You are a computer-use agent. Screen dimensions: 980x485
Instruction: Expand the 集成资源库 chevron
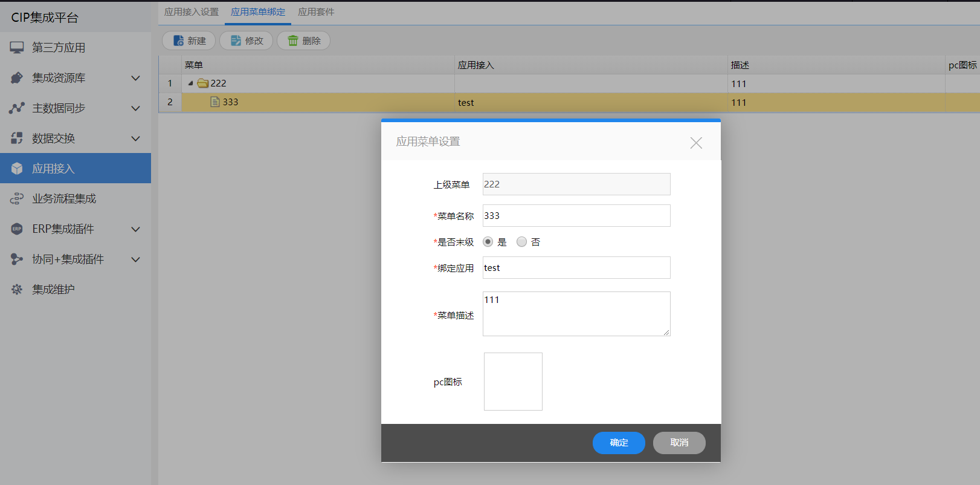(x=136, y=78)
